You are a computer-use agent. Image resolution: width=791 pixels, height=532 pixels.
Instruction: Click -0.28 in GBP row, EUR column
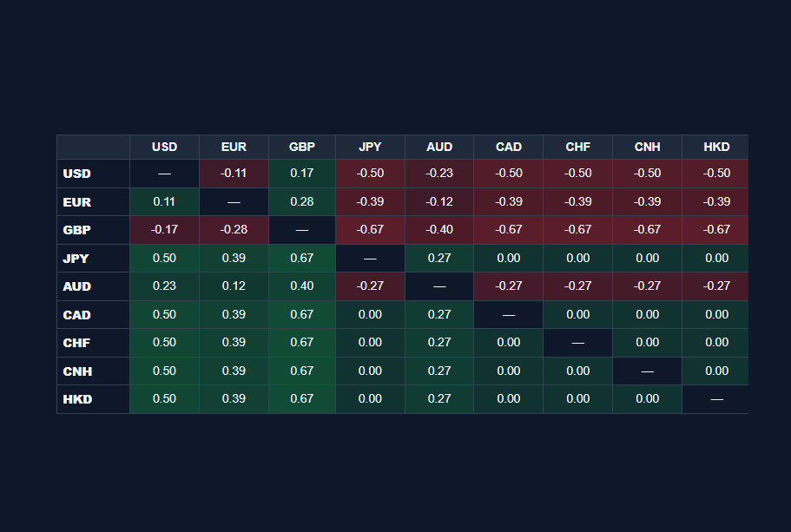coord(234,230)
